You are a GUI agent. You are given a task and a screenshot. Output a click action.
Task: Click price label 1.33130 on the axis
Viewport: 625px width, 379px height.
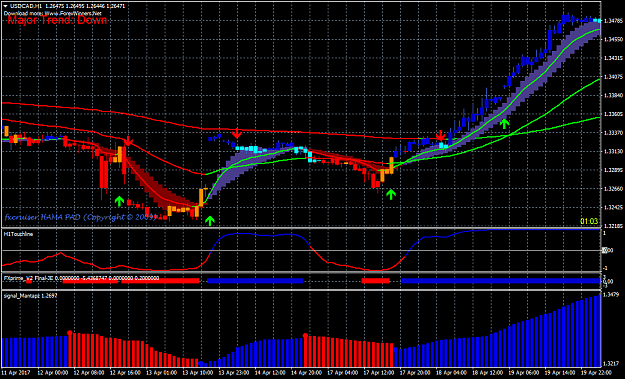tap(613, 151)
